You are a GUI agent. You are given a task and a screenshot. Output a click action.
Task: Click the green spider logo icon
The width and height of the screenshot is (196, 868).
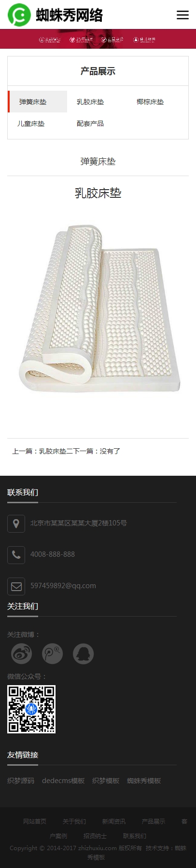click(19, 15)
